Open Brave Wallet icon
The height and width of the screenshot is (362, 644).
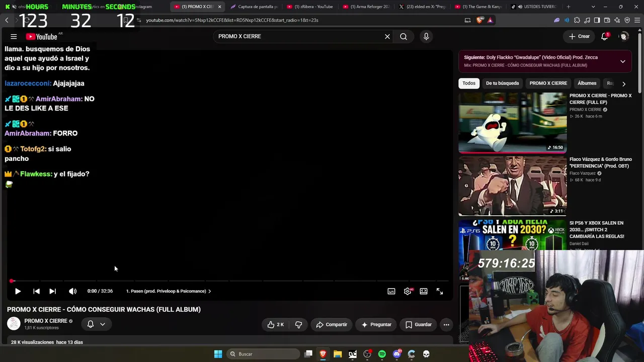pyautogui.click(x=607, y=20)
